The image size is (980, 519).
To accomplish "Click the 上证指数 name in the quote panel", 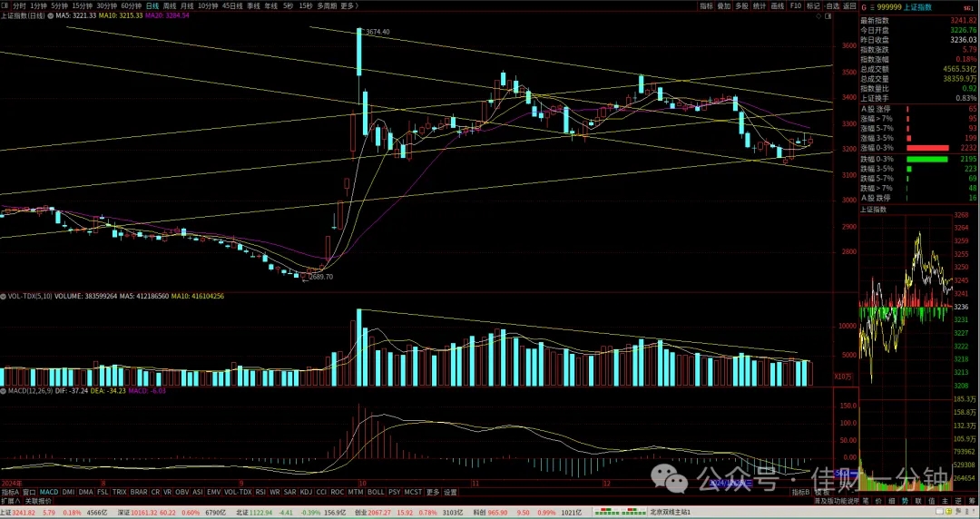I will (x=916, y=7).
